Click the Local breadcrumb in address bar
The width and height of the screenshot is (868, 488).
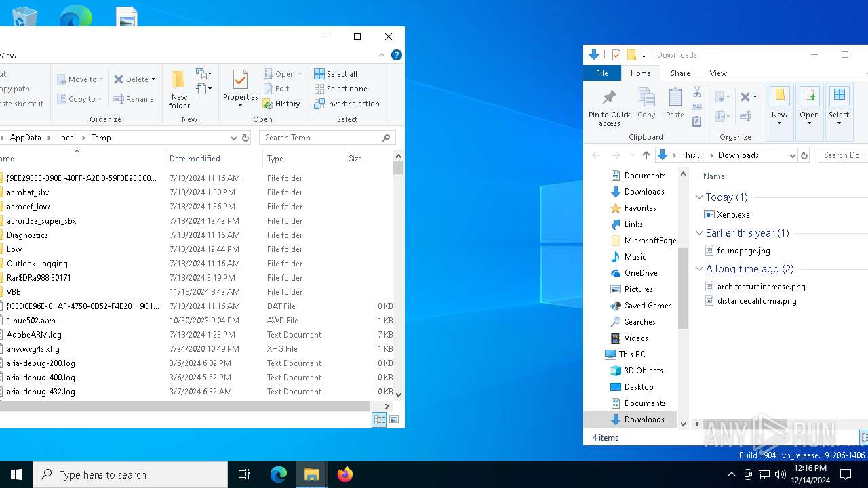(66, 138)
